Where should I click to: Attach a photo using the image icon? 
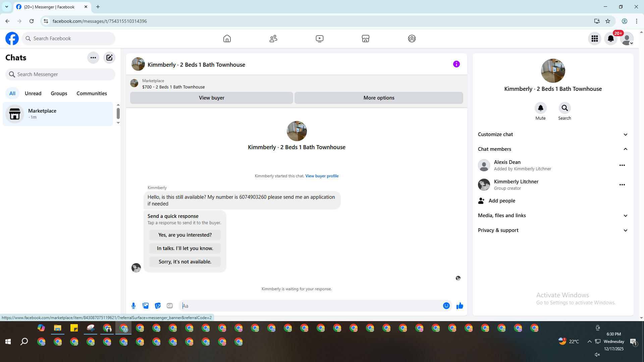pyautogui.click(x=146, y=306)
